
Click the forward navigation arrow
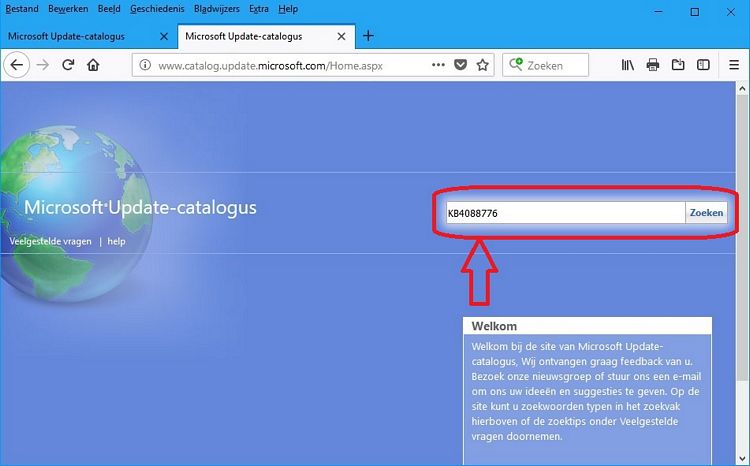pyautogui.click(x=43, y=65)
